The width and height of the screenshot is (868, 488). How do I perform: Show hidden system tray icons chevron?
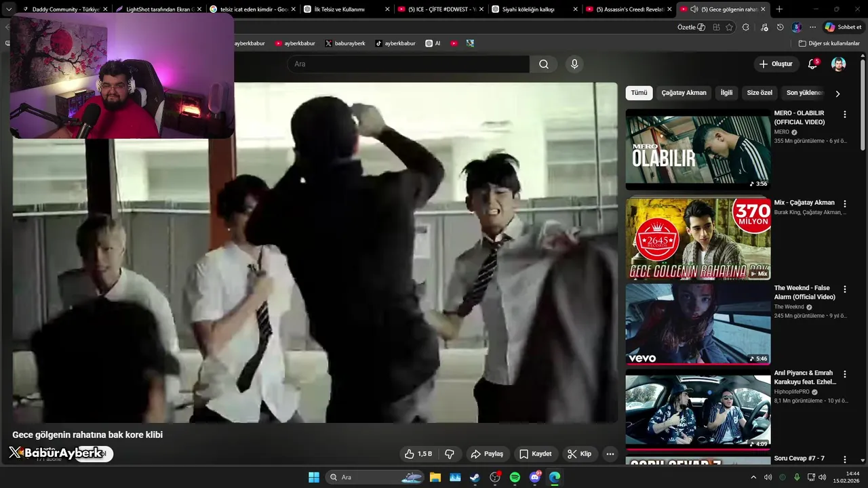[x=753, y=477]
